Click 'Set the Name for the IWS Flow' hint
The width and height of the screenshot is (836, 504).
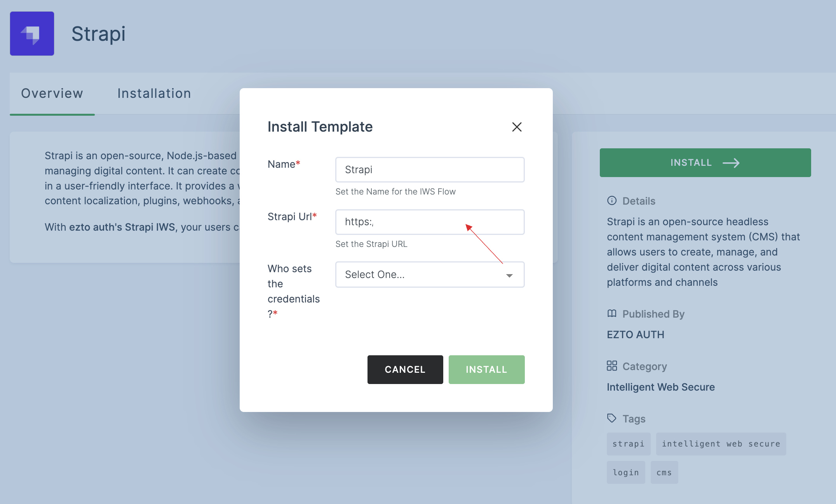tap(395, 192)
